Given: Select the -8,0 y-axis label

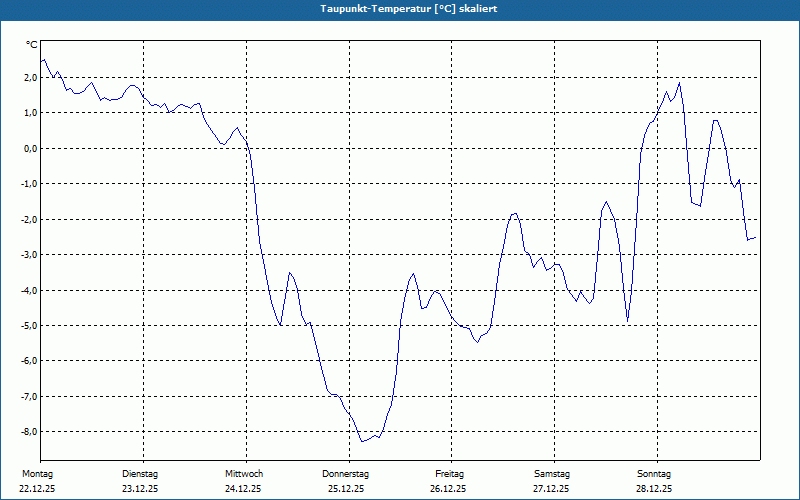Looking at the screenshot, I should [x=29, y=432].
